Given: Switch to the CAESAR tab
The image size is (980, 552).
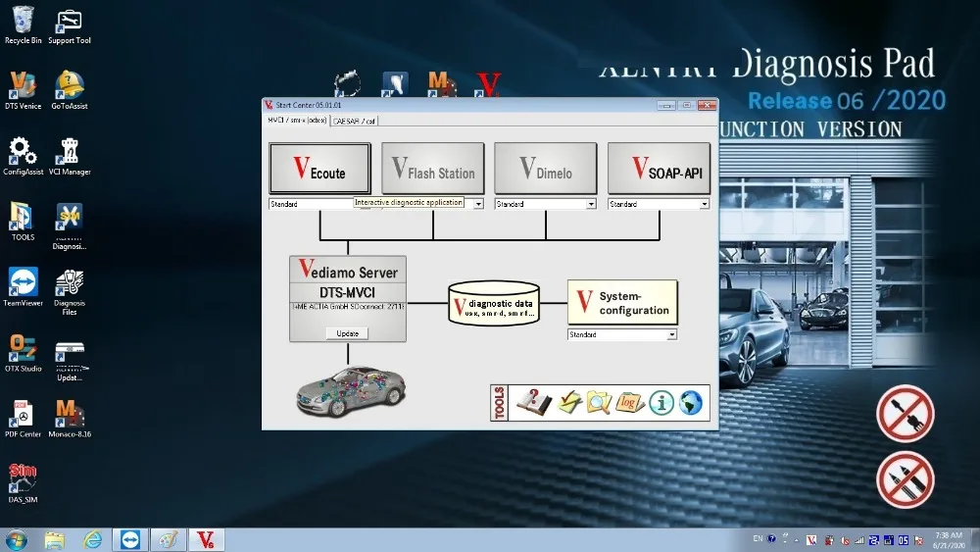Looking at the screenshot, I should tap(354, 121).
